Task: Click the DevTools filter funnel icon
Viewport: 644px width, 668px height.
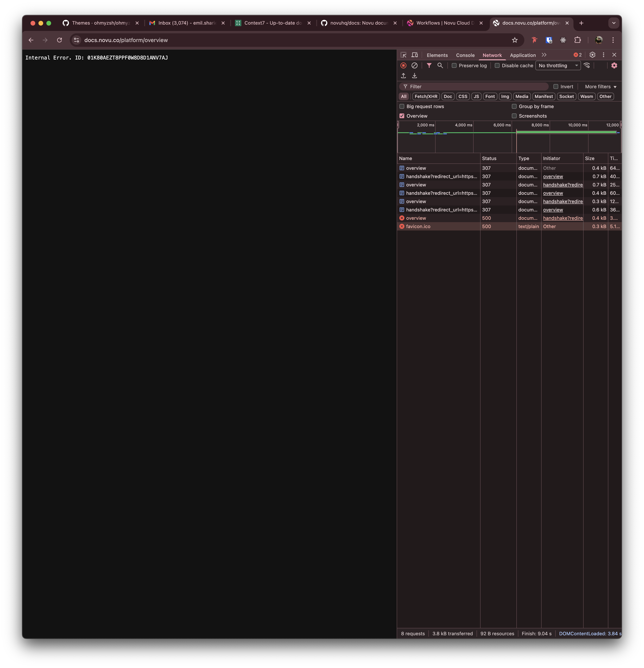Action: point(429,65)
